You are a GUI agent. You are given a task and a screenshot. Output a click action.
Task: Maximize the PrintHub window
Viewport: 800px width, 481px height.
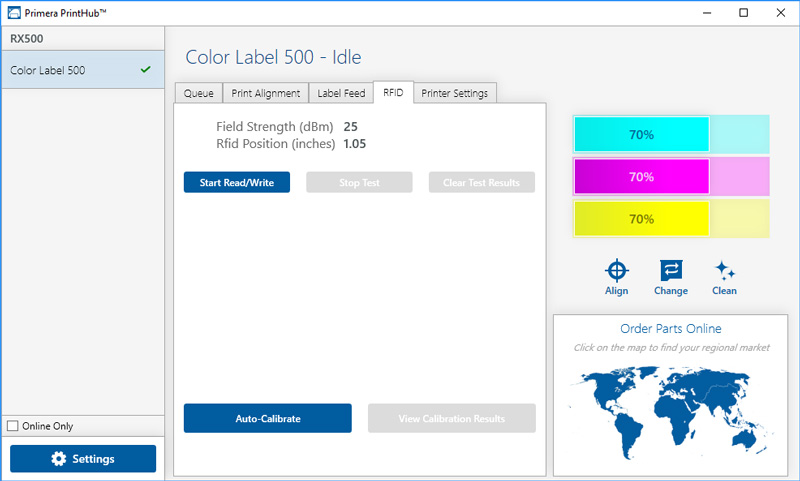click(743, 13)
